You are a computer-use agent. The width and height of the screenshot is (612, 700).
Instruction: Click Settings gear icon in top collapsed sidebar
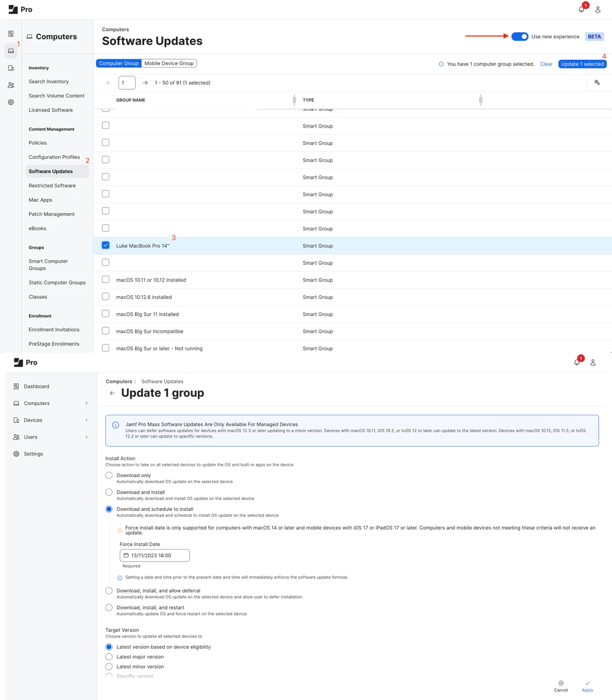(11, 103)
